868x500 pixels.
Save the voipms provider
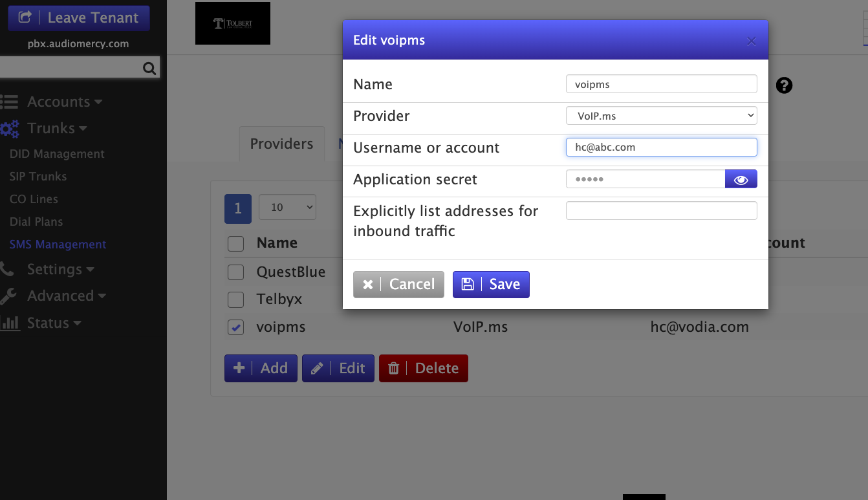(x=491, y=285)
